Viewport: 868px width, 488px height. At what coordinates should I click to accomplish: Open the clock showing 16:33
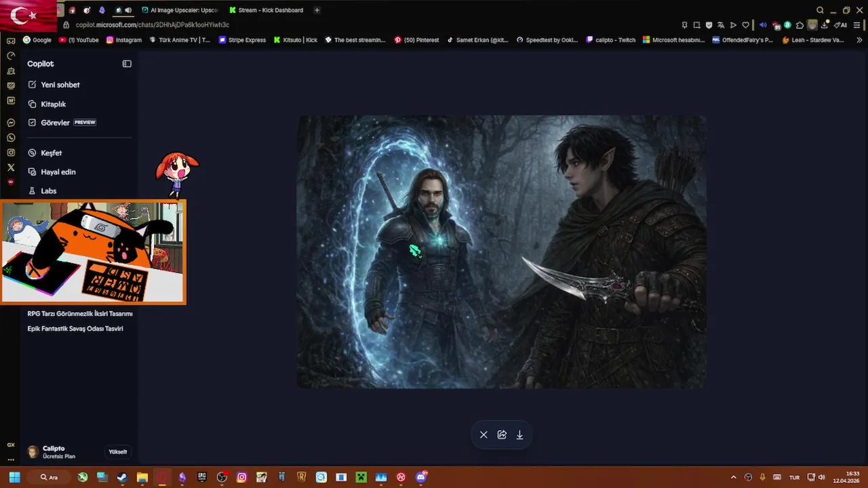[x=846, y=477]
